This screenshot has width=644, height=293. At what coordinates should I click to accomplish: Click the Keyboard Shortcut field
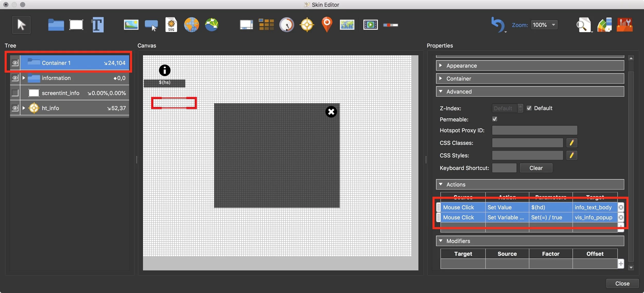click(x=504, y=168)
